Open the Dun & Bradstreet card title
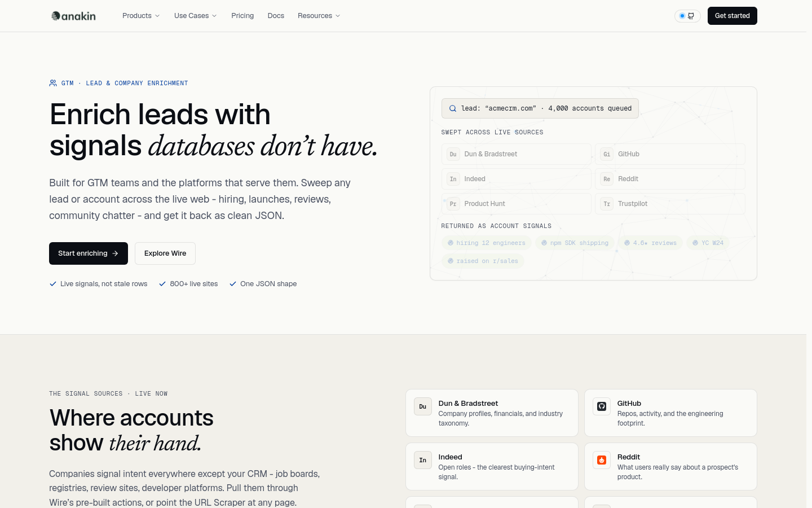812x508 pixels. coord(468,404)
